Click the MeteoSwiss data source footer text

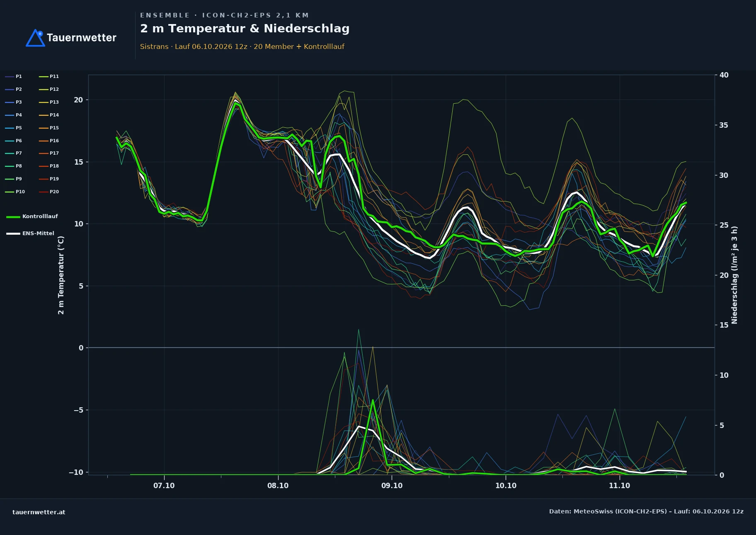tap(646, 511)
